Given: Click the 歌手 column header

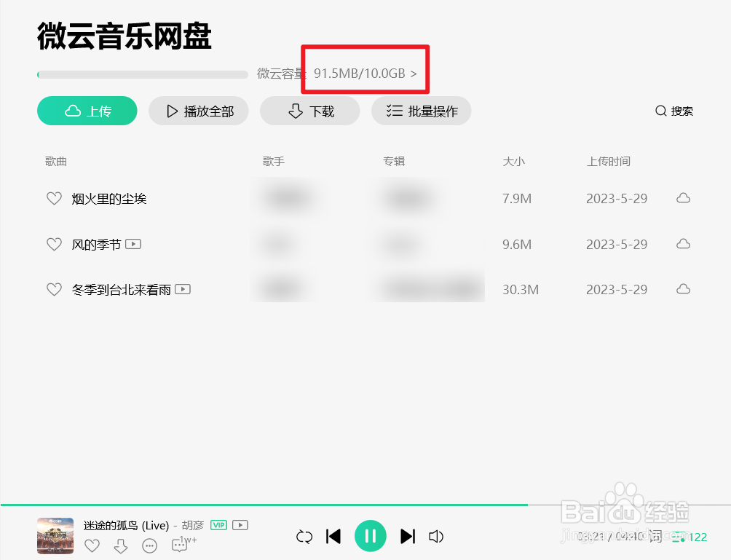Looking at the screenshot, I should tap(274, 162).
